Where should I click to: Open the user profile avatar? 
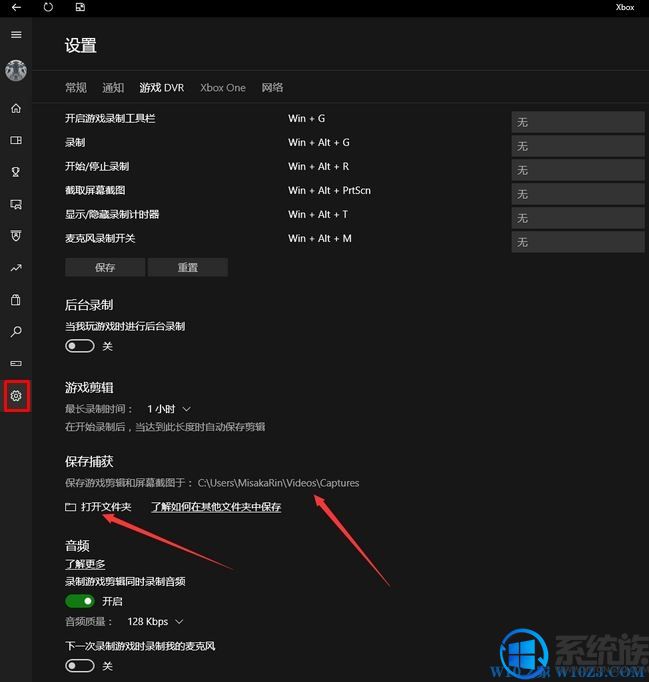click(x=16, y=70)
